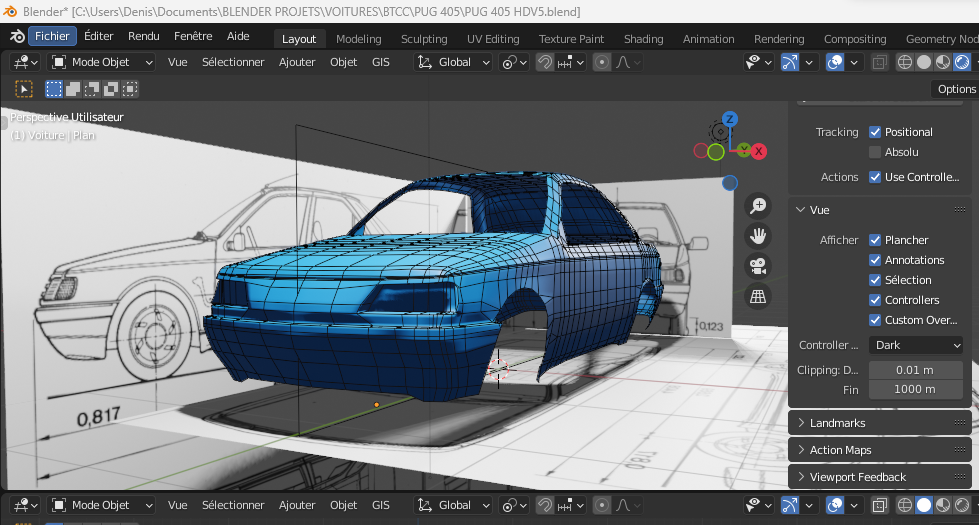Screen dimensions: 979x525
Task: Click the Blender logo menu icon
Action: [17, 37]
